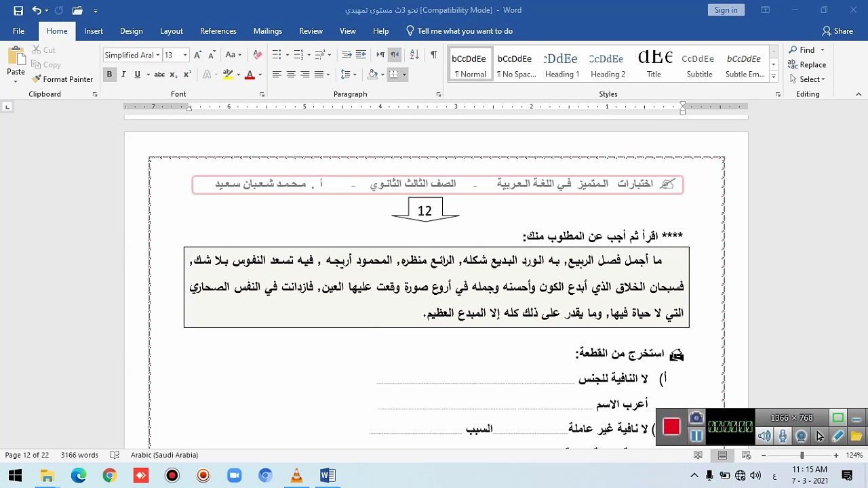Screen dimensions: 868x488
Task: Open Google Chrome from taskbar
Action: 109,475
